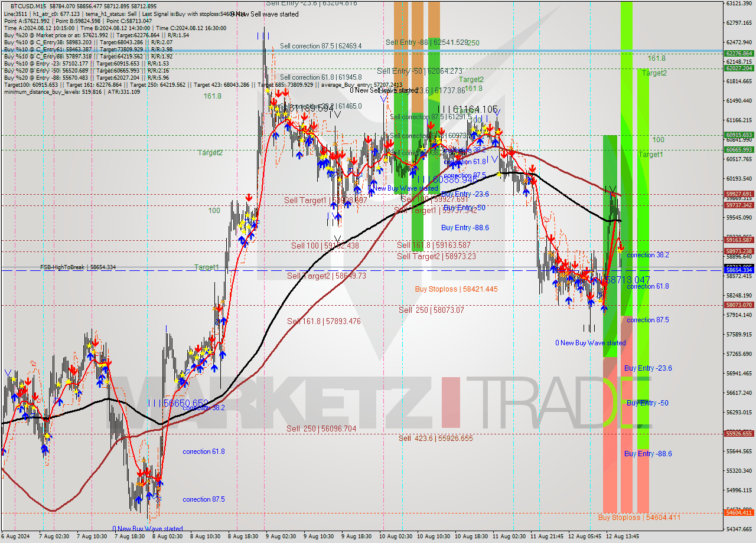Click the orange 54604.411 price tag
This screenshot has height=543, width=756.
pos(738,513)
